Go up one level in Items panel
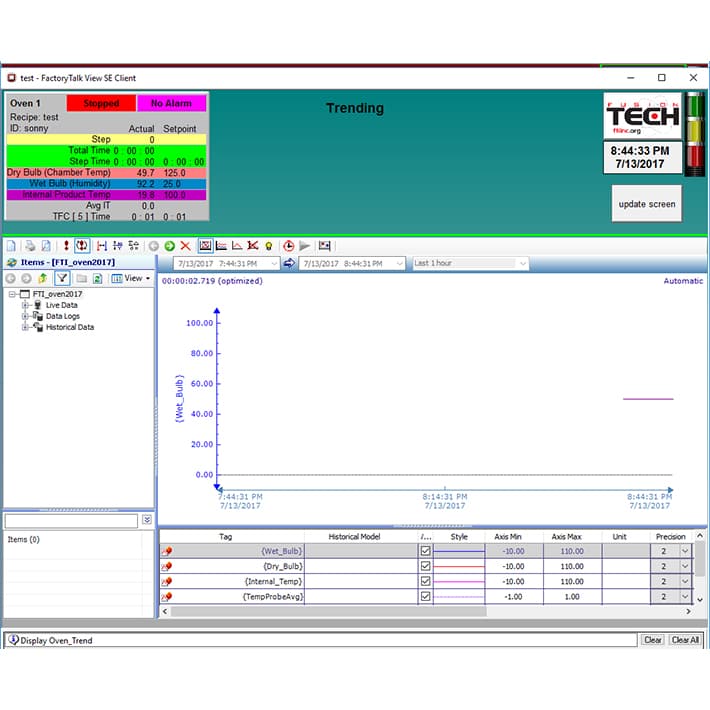This screenshot has width=710, height=710. pyautogui.click(x=43, y=278)
